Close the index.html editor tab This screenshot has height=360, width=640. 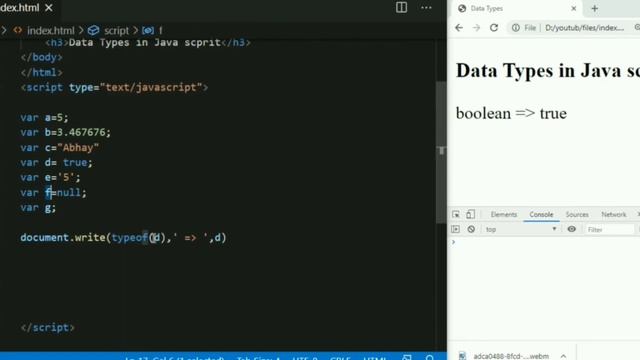49,8
